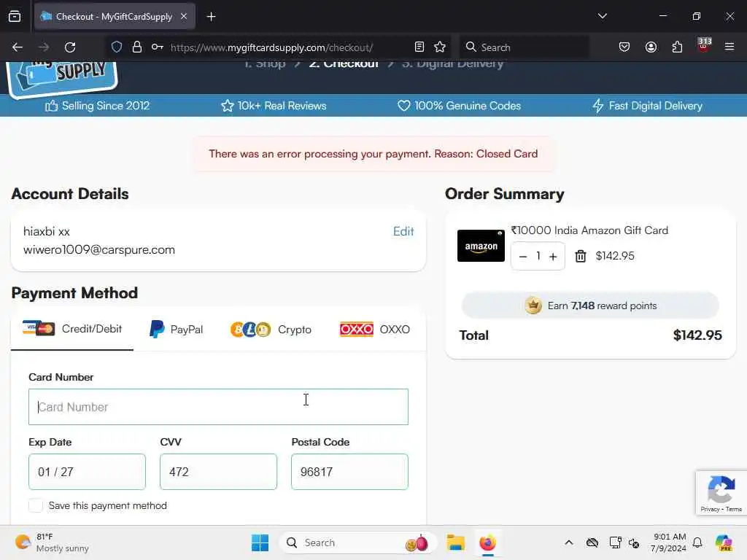Close the Checkout - MyGiftCardSupply tab

(x=184, y=16)
